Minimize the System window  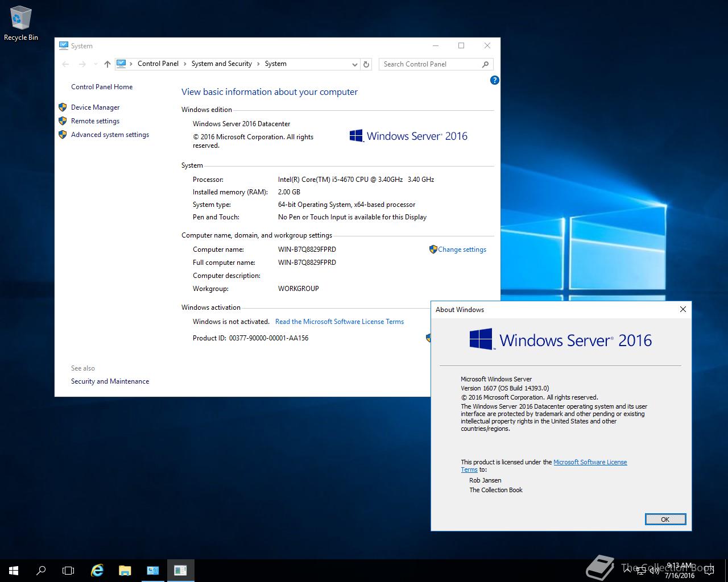point(435,45)
